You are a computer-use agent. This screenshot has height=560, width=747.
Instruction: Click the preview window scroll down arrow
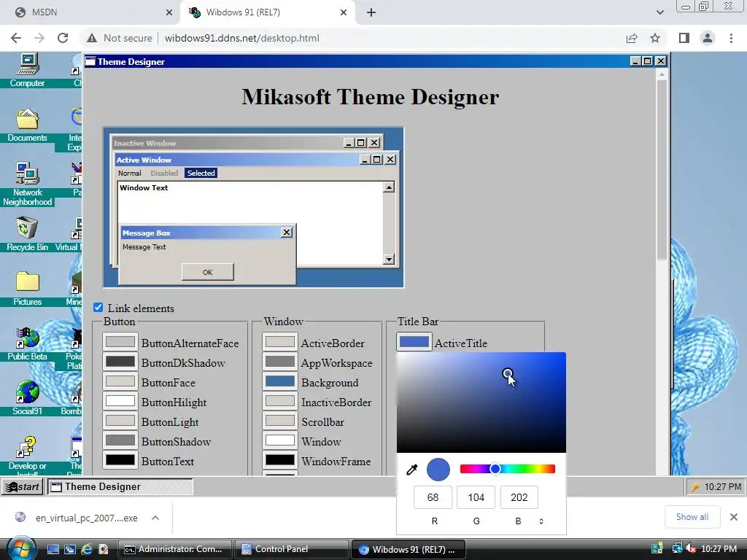pos(389,259)
